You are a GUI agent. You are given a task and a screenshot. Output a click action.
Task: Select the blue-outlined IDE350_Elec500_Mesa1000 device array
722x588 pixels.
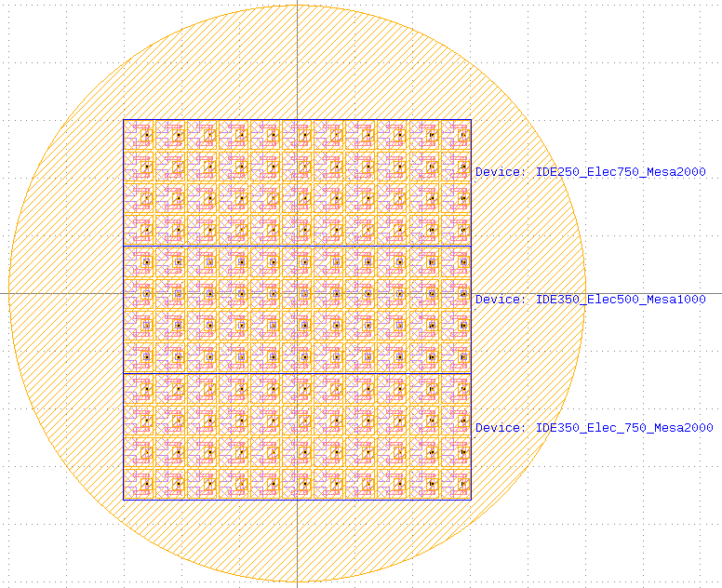coord(297,310)
